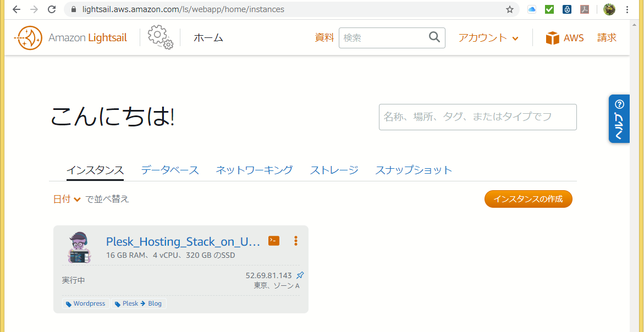The width and height of the screenshot is (644, 332).
Task: Open the Chrome profile avatar
Action: coord(609,9)
